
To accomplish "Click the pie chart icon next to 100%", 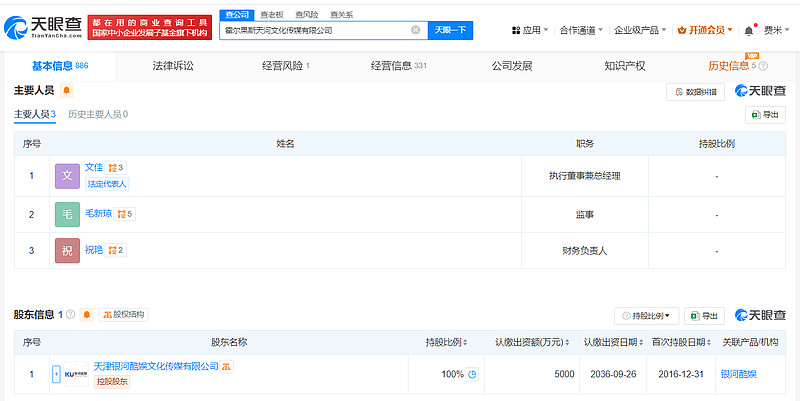I will [473, 374].
